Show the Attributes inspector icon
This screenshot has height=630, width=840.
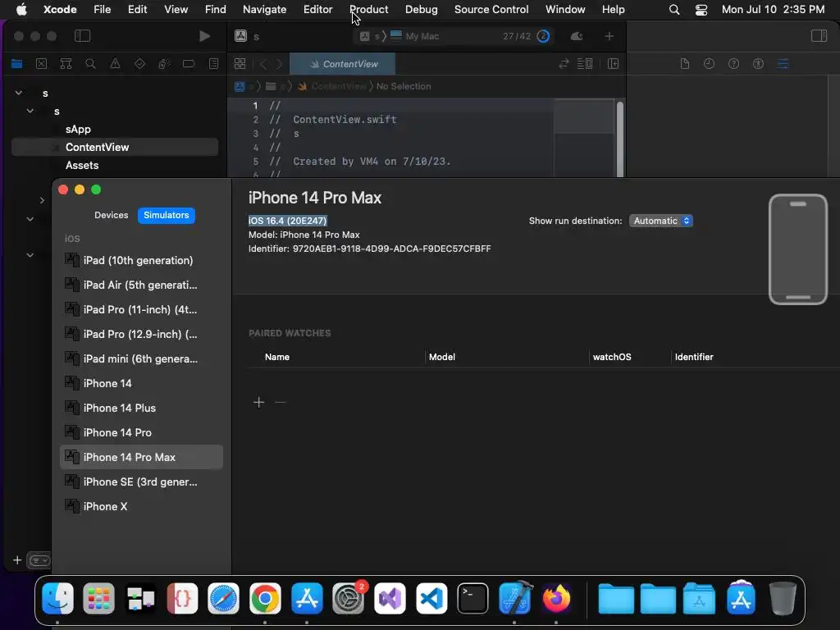(x=783, y=64)
